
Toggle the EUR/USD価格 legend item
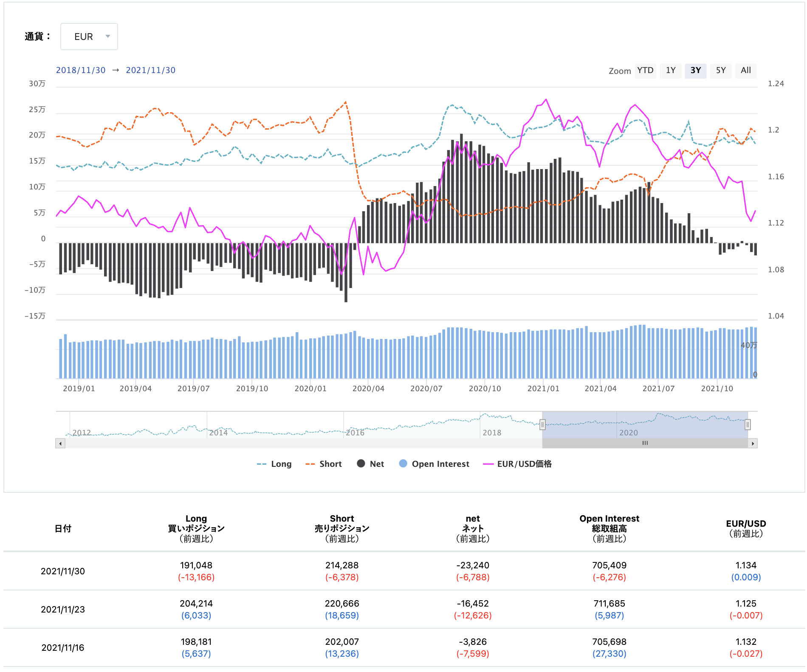point(517,464)
